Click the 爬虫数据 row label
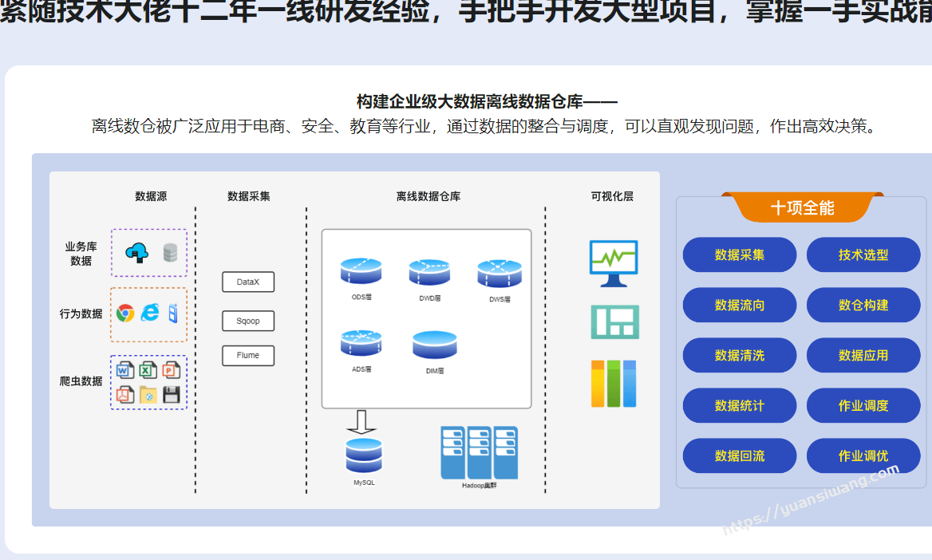932x560 pixels. pos(81,381)
